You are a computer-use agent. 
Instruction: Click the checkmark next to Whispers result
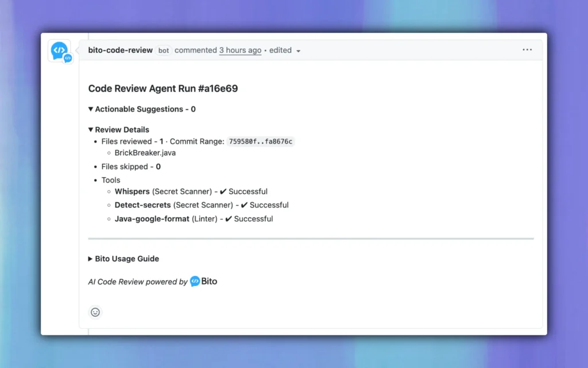[223, 191]
